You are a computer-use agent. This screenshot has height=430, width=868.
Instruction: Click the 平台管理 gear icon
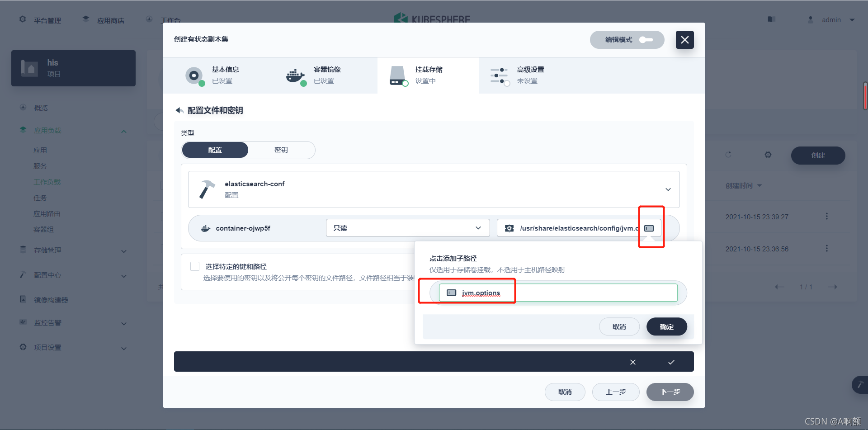pos(23,19)
